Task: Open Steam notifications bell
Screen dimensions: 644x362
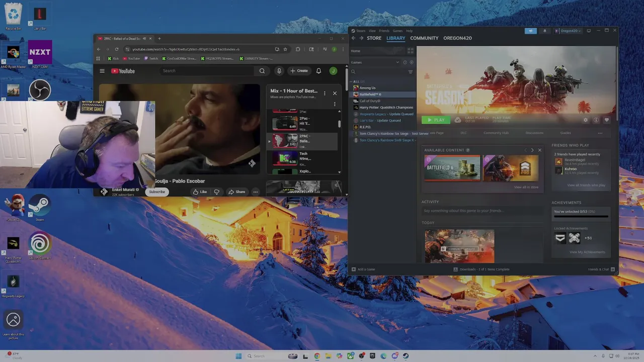Action: (544, 31)
